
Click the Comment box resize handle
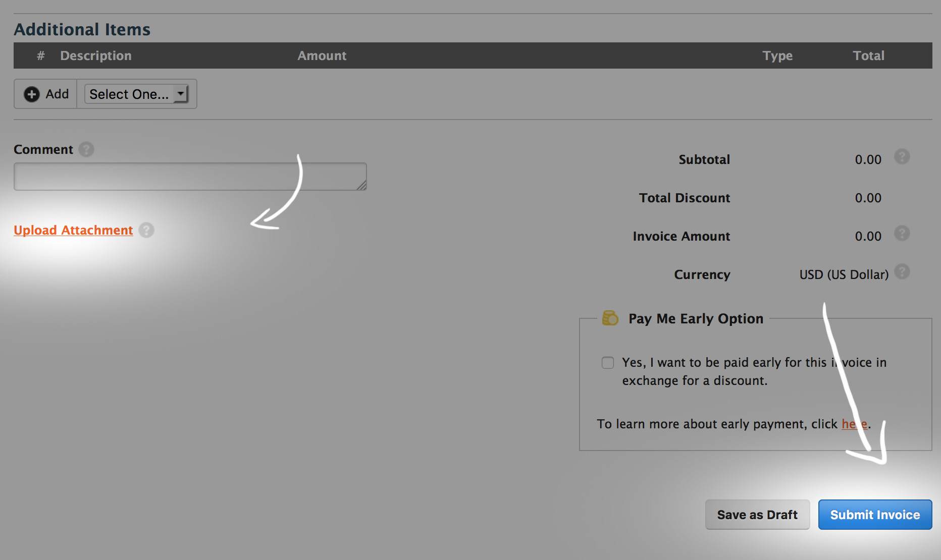(x=361, y=185)
